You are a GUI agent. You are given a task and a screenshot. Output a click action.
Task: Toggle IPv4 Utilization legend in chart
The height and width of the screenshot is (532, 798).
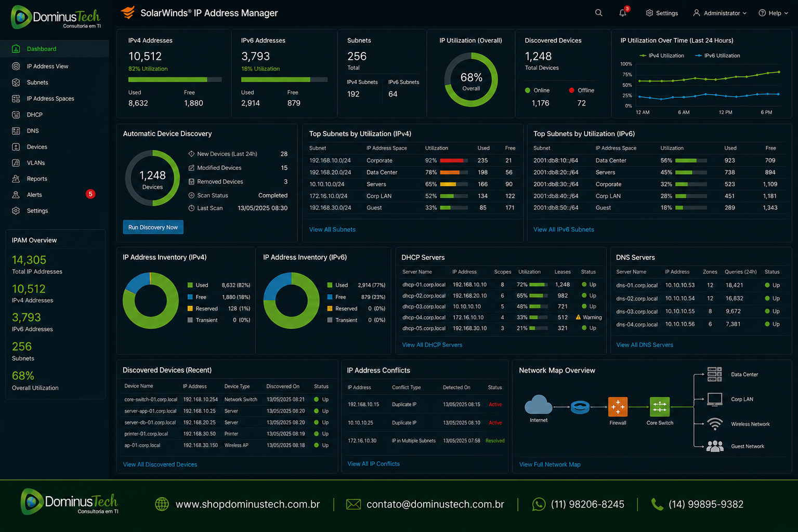661,56
